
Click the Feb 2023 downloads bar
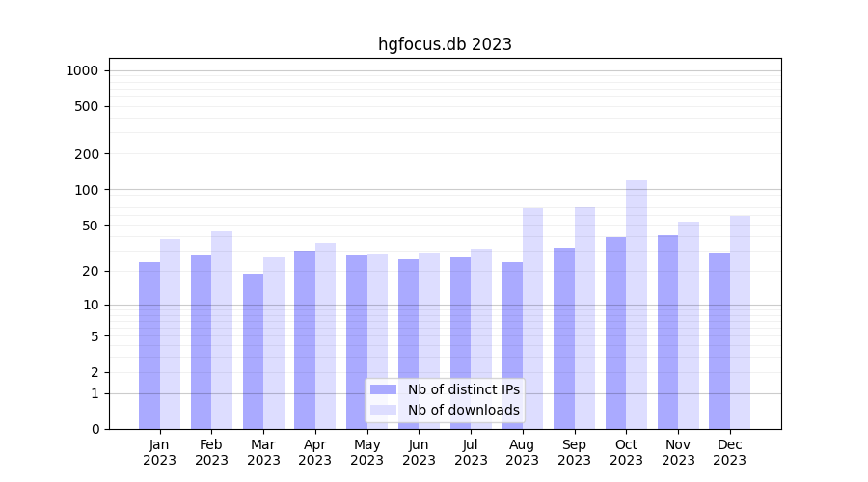[222, 330]
